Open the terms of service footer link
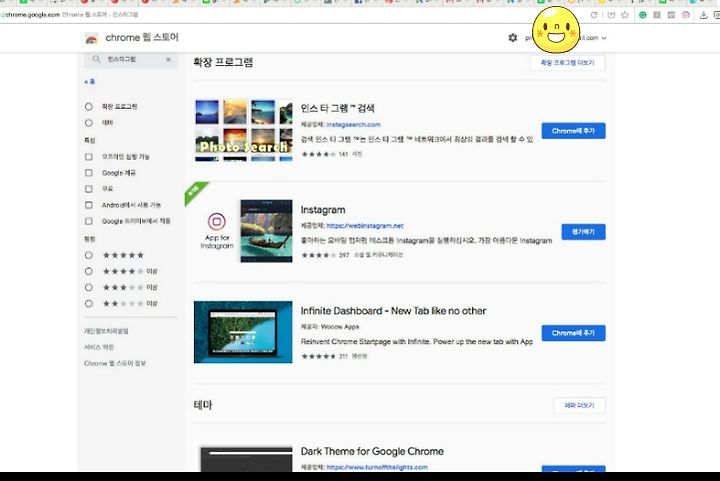 pos(99,347)
